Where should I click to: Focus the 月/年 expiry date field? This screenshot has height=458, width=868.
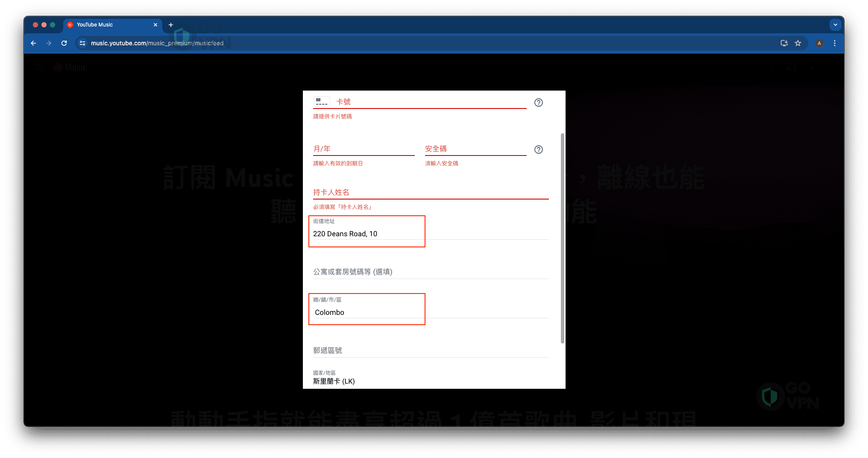pos(364,149)
